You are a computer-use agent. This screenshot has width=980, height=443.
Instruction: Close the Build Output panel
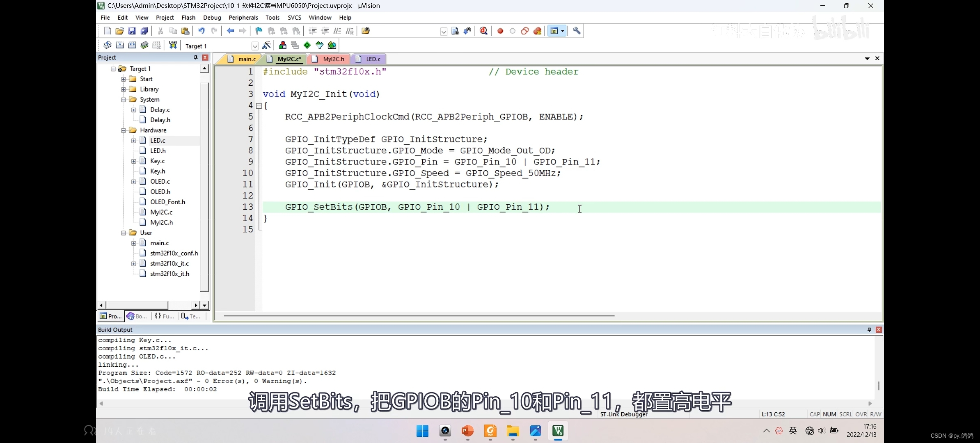[879, 329]
